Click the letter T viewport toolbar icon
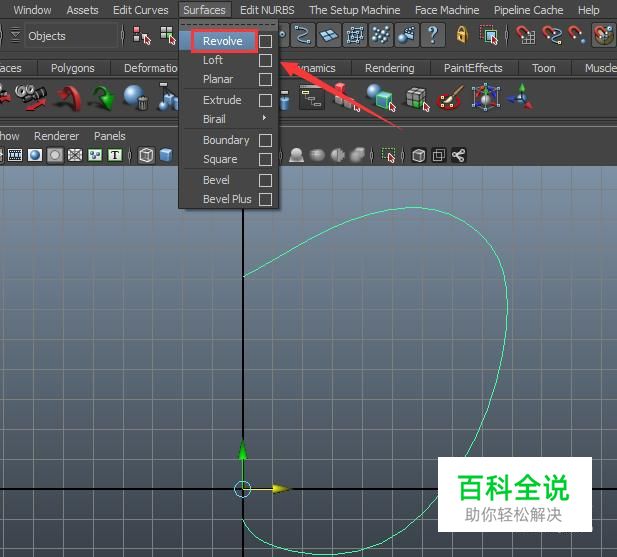The height and width of the screenshot is (557, 617). [115, 155]
